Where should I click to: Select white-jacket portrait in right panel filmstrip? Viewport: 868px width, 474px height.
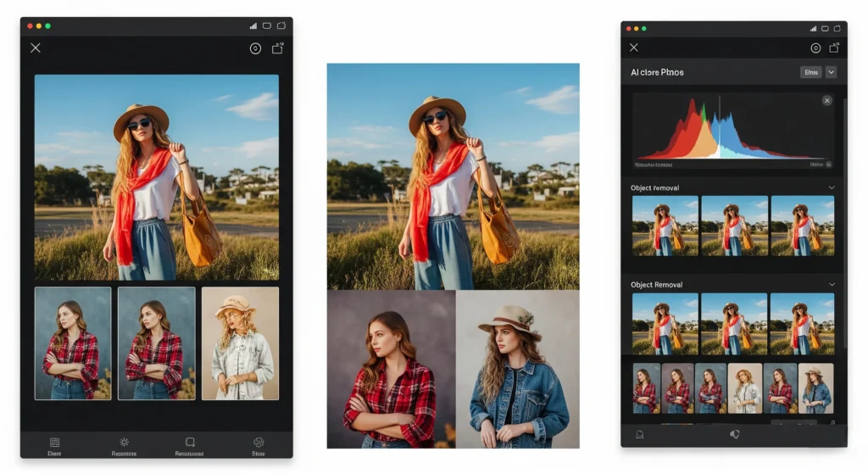(745, 388)
